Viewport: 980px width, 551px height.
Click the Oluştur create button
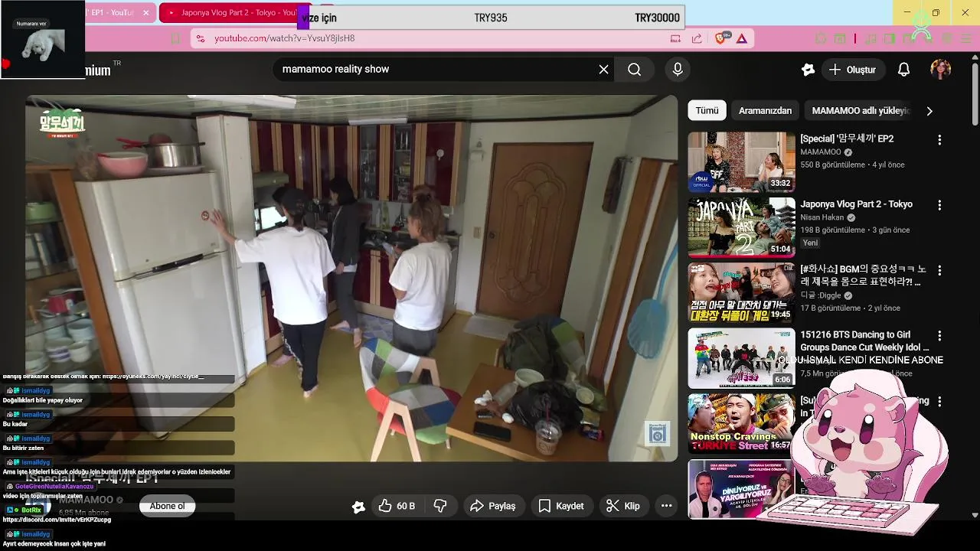point(853,70)
